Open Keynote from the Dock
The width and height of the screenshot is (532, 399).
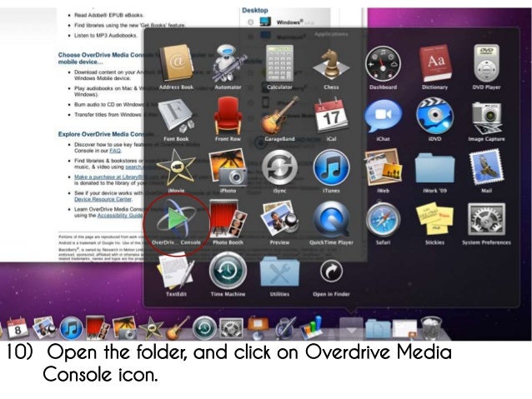point(258,327)
